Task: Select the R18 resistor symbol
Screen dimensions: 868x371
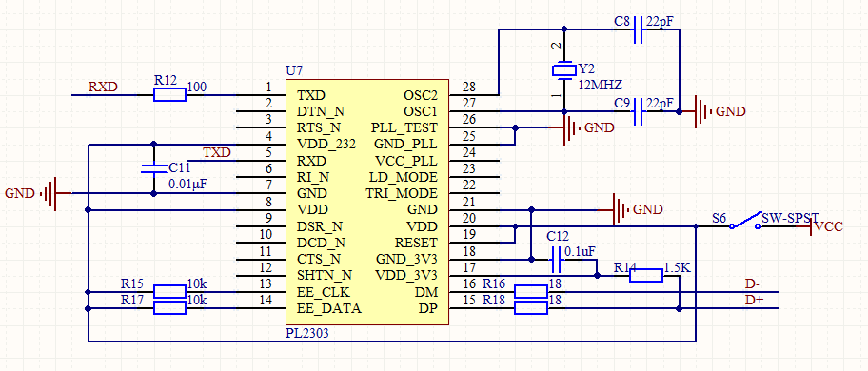Action: point(531,308)
